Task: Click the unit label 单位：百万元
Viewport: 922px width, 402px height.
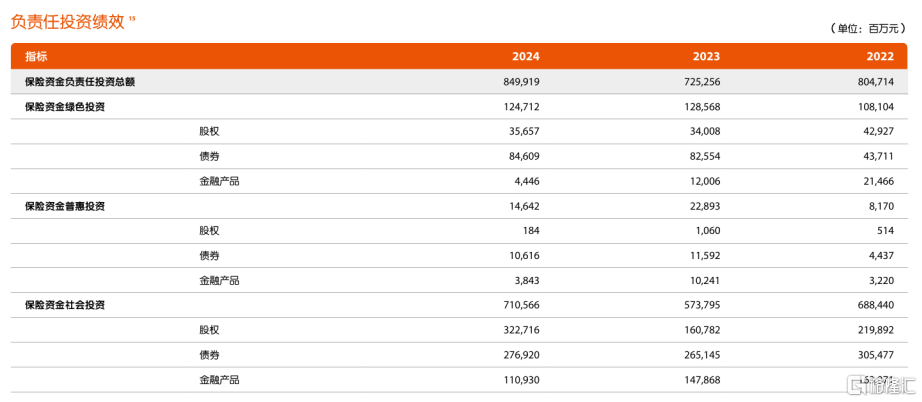Action: point(868,28)
